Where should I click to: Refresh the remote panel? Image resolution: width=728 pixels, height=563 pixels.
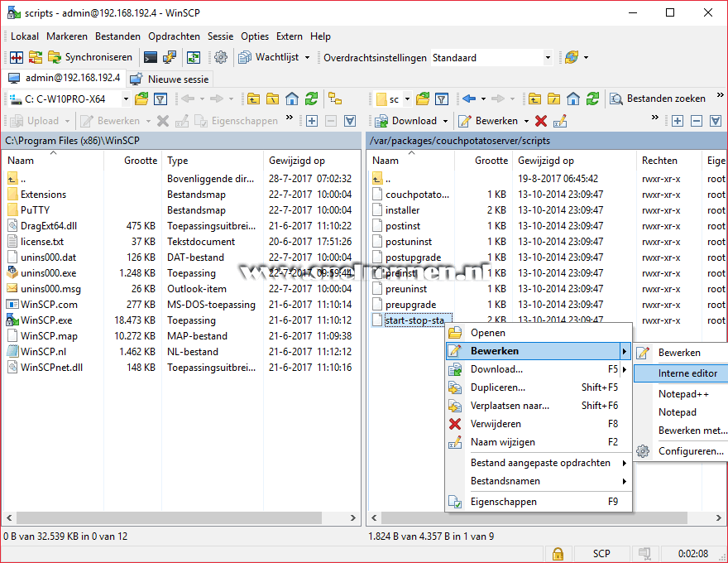pos(592,99)
